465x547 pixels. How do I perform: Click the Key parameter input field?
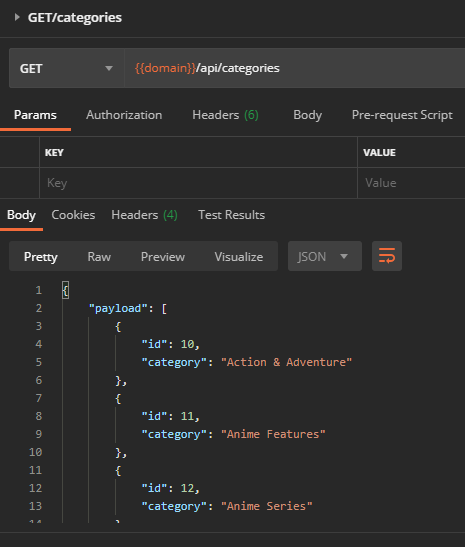click(x=198, y=183)
